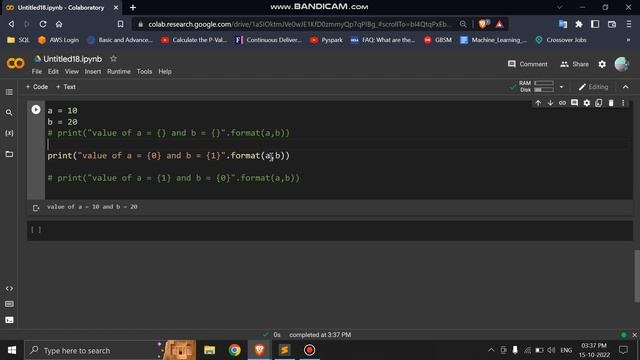Open the user account avatar
The height and width of the screenshot is (360, 640).
[x=622, y=64]
